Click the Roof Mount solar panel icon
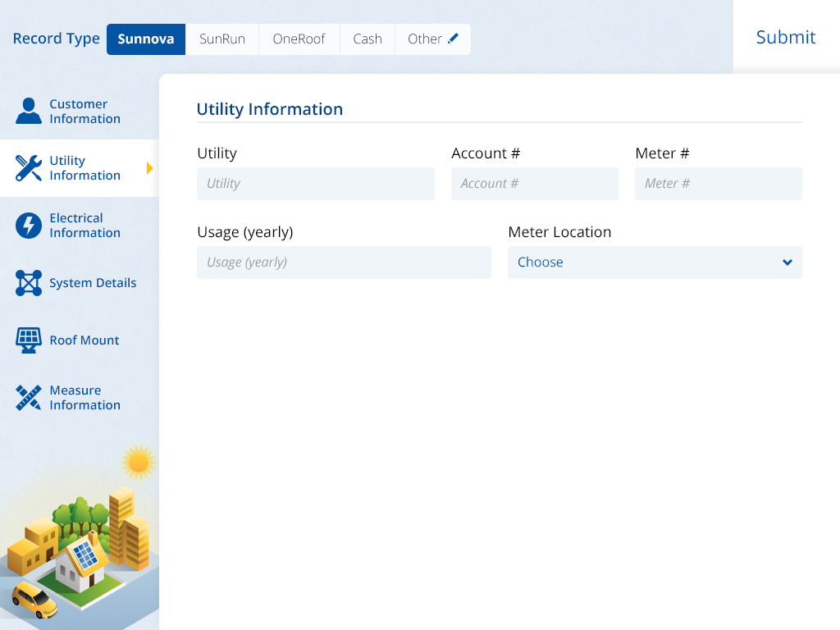Screen dimensions: 840x630 29,340
